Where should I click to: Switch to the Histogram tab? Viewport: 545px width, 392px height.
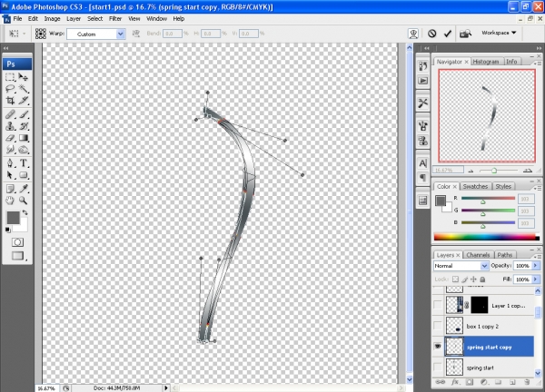(x=486, y=62)
